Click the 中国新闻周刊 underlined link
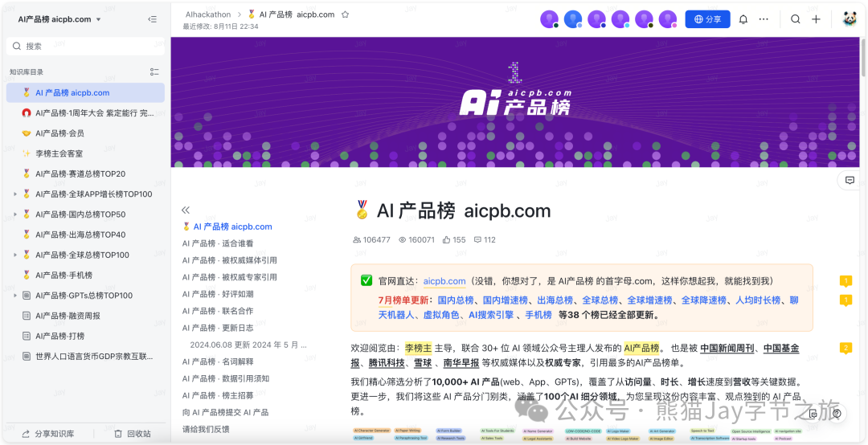This screenshot has width=868, height=445. click(x=727, y=348)
